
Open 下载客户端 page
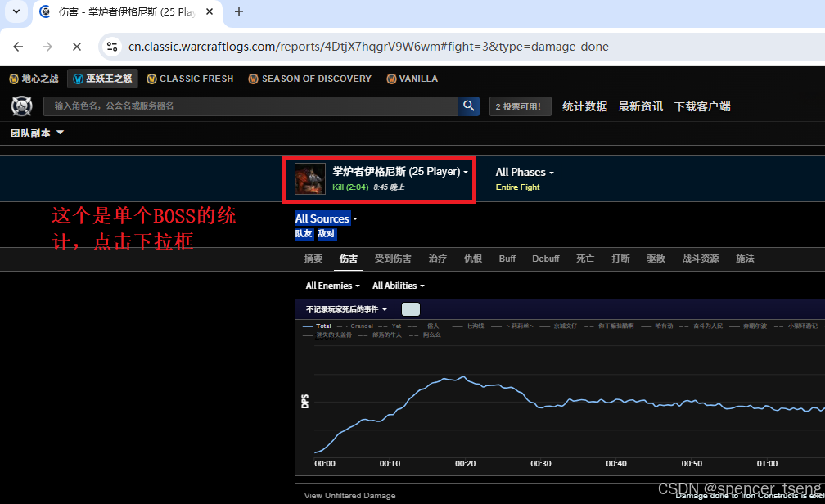point(702,107)
